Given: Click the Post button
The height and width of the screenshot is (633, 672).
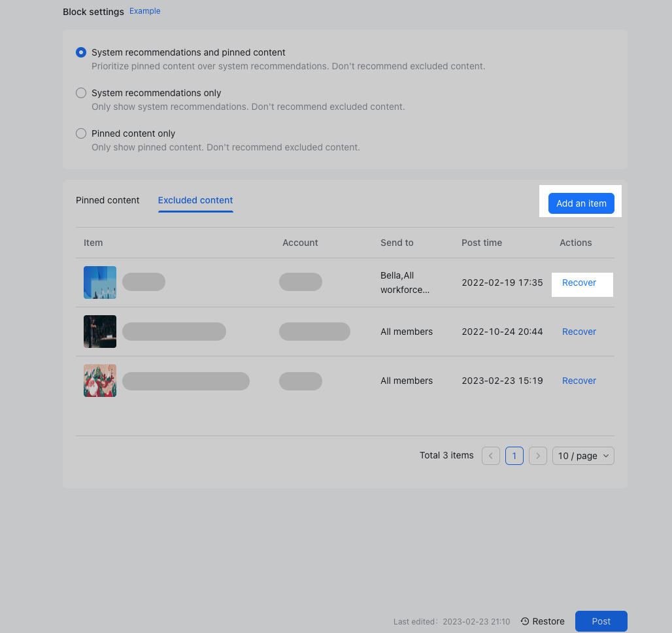Looking at the screenshot, I should click(601, 621).
